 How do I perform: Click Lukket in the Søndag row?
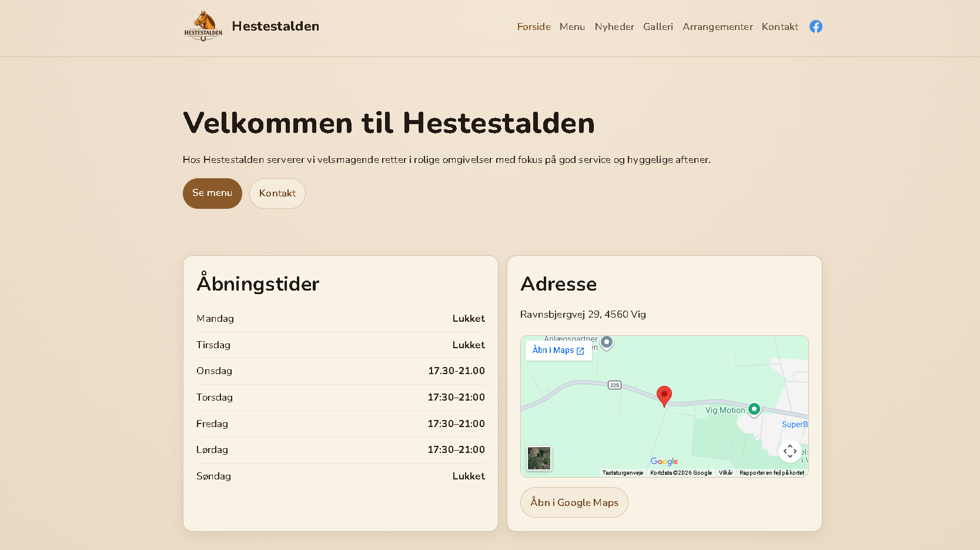pos(469,476)
